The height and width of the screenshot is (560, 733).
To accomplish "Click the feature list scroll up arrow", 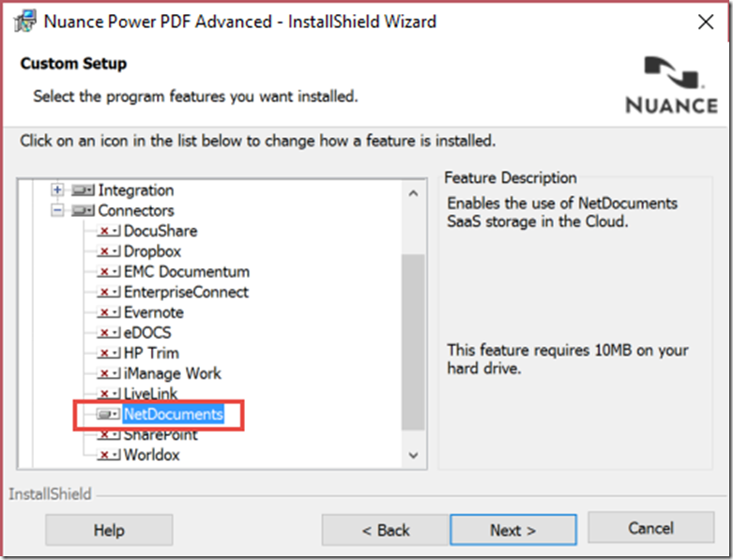I will pos(413,193).
